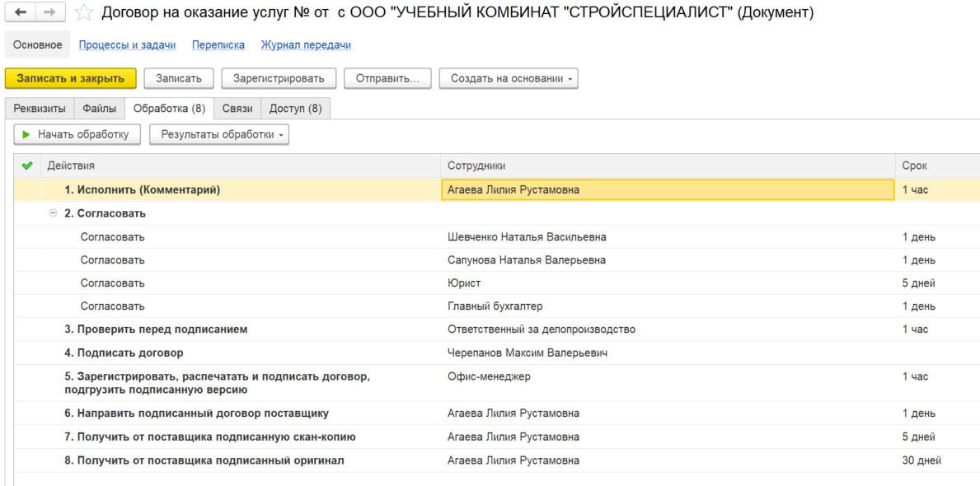Open the 'Журнал передачи' link
980x486 pixels.
coord(306,45)
